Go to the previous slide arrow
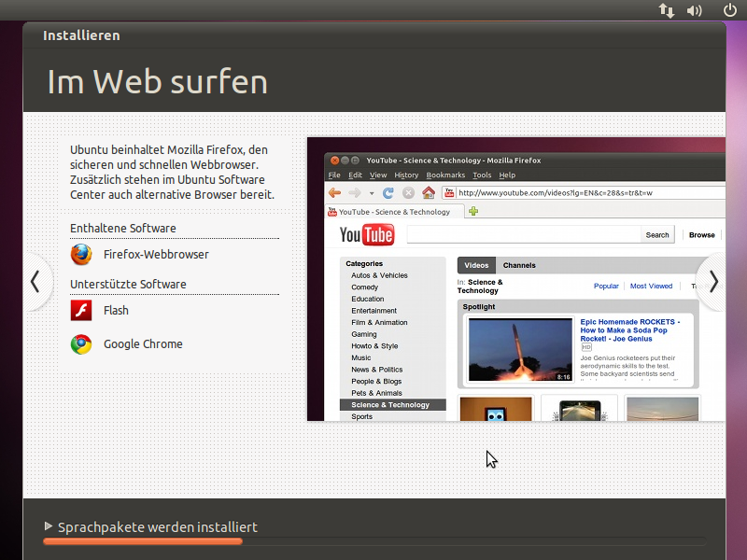747x560 pixels. click(35, 282)
